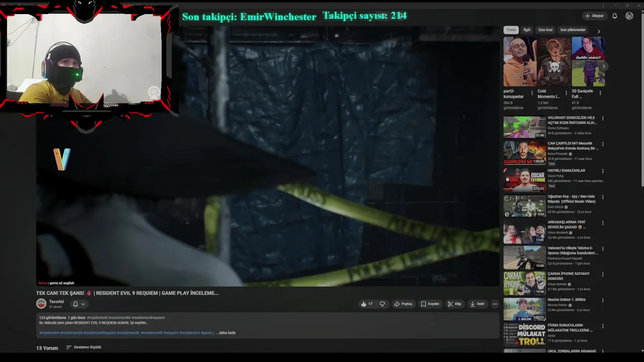Open the notifications bell in the top bar
The height and width of the screenshot is (362, 644).
[x=615, y=16]
